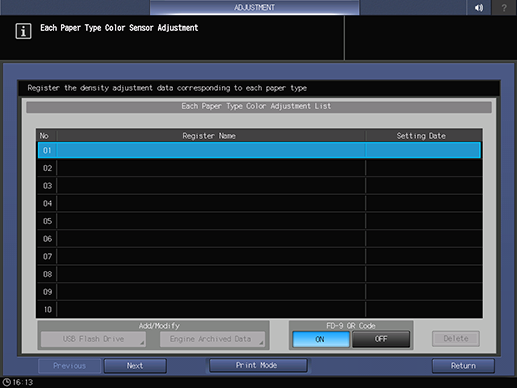
Task: Click the information icon beside the title
Action: coord(23,31)
